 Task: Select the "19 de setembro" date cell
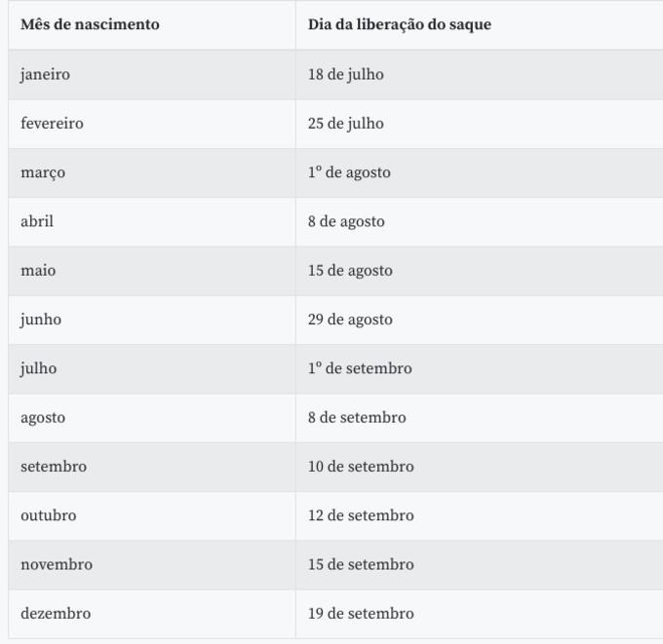pyautogui.click(x=361, y=614)
